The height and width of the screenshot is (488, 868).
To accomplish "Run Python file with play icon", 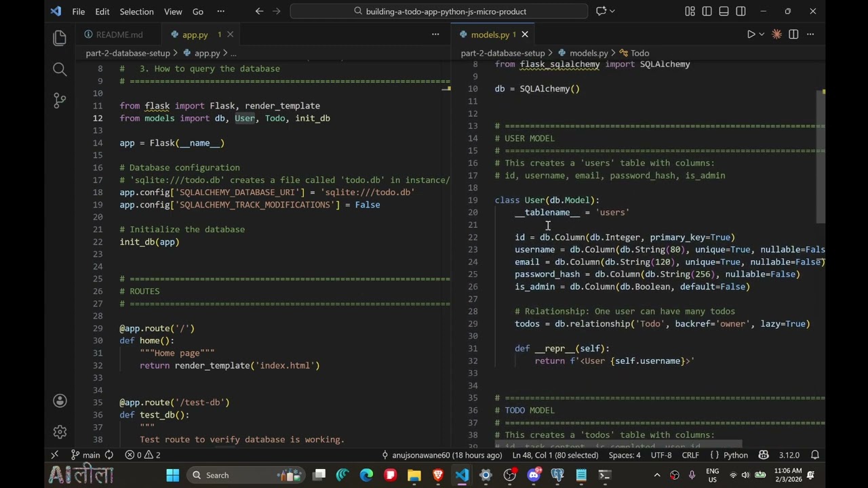I will click(x=751, y=35).
